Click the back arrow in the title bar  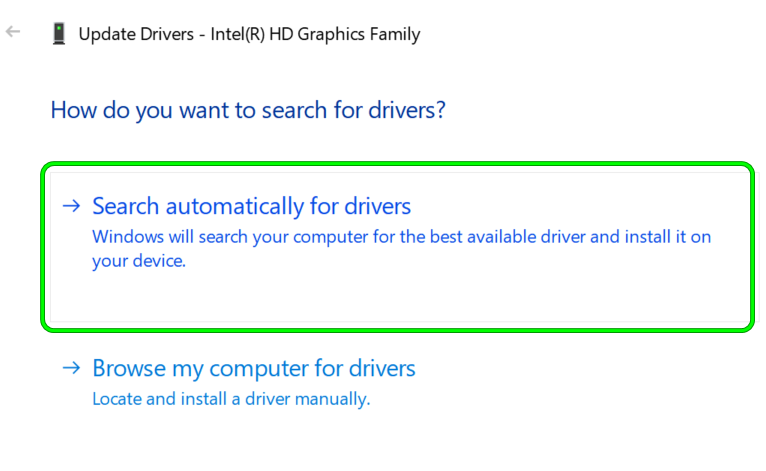(13, 32)
